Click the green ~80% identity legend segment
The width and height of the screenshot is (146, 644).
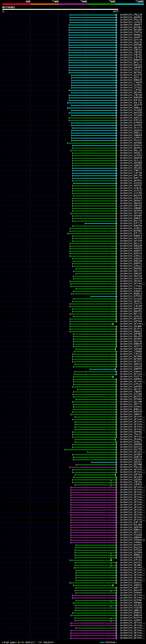point(101,4)
